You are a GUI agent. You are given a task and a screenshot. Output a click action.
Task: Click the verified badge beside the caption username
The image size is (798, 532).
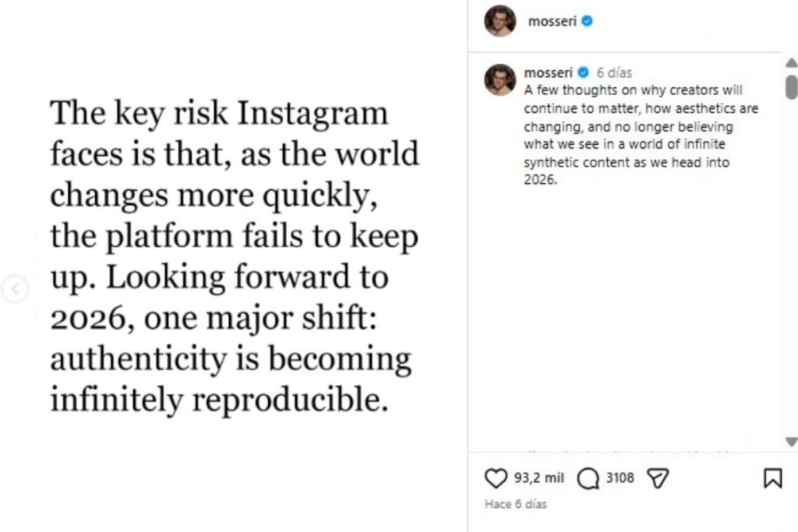(x=583, y=73)
